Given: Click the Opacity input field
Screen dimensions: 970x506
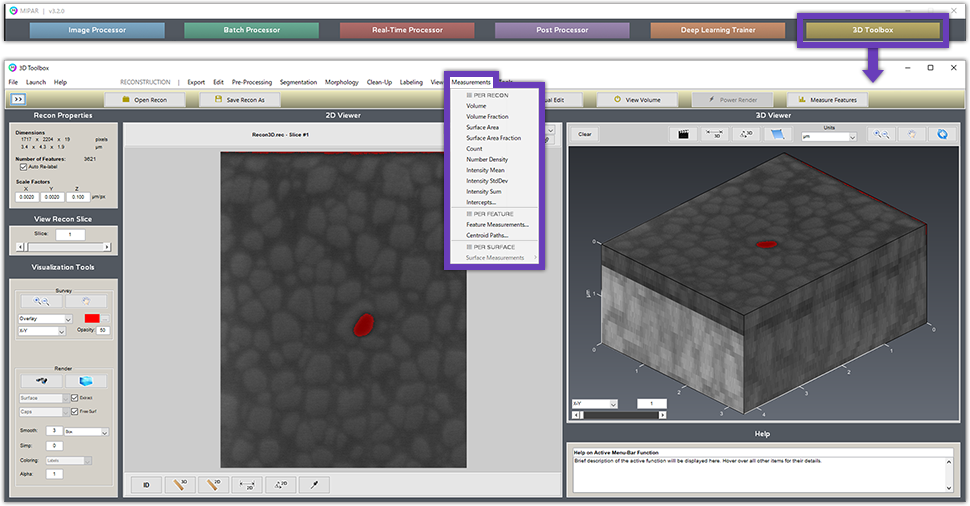Looking at the screenshot, I should (x=103, y=330).
